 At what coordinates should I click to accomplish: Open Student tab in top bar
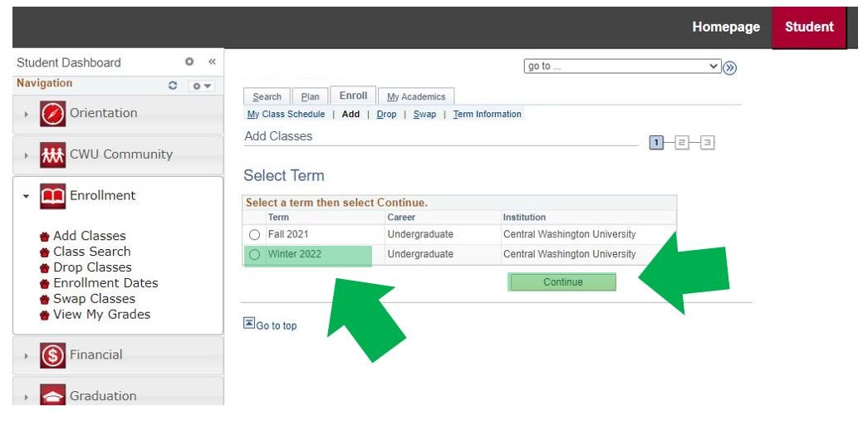809,27
